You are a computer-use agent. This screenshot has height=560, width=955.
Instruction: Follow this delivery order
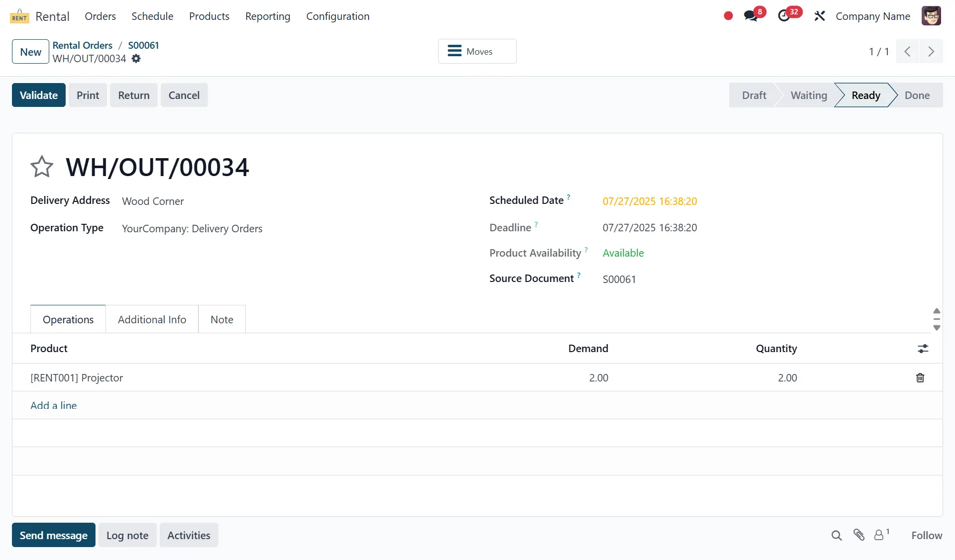(927, 535)
